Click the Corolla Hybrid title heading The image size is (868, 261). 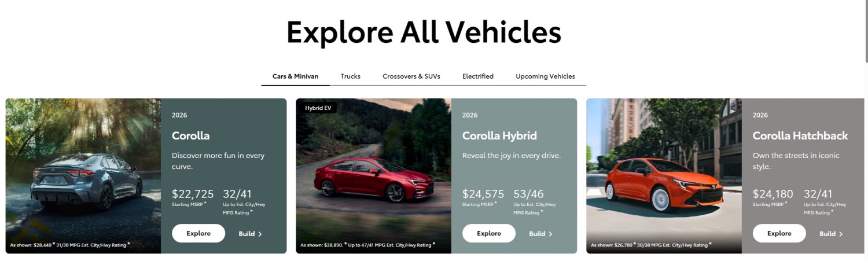[x=499, y=136]
